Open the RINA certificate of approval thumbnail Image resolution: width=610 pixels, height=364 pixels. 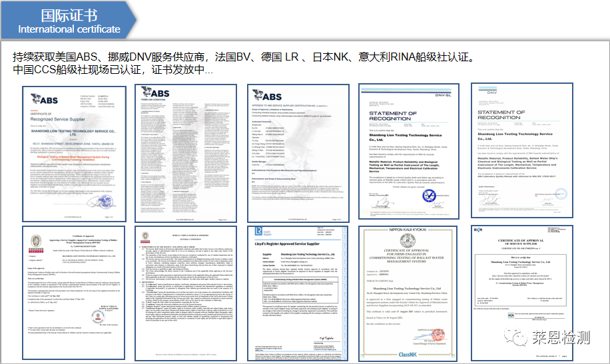[521, 293]
